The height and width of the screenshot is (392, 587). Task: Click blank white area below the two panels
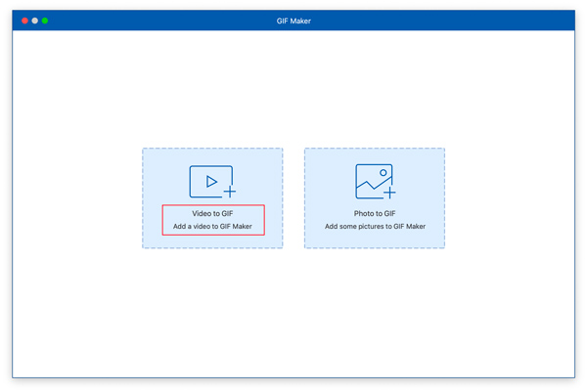click(x=293, y=313)
